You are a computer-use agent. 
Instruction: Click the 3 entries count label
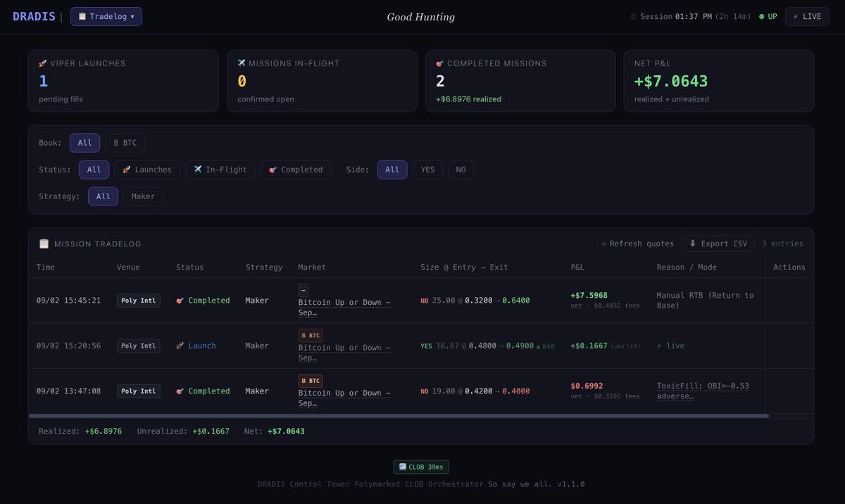[782, 244]
